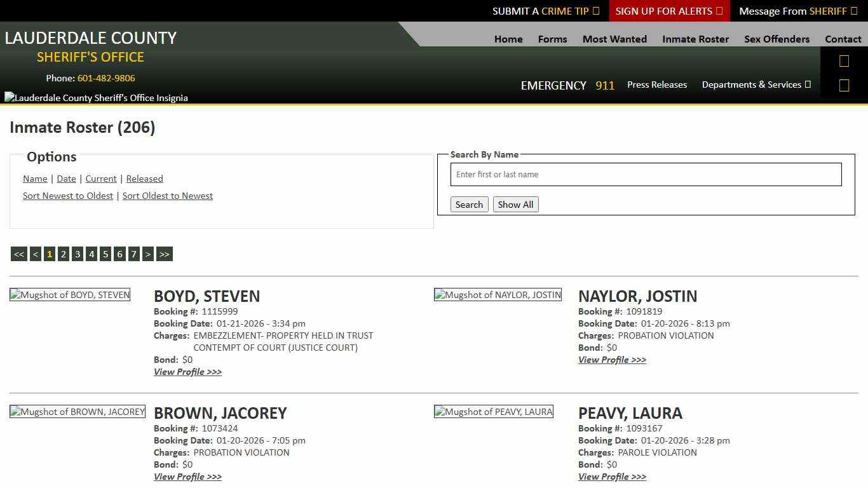Open mugshot of BROWN, JACOREY
The width and height of the screenshot is (868, 488).
point(78,412)
